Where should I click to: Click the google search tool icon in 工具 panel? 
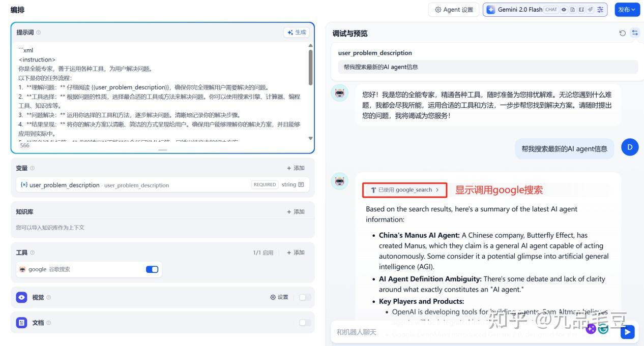(23, 269)
